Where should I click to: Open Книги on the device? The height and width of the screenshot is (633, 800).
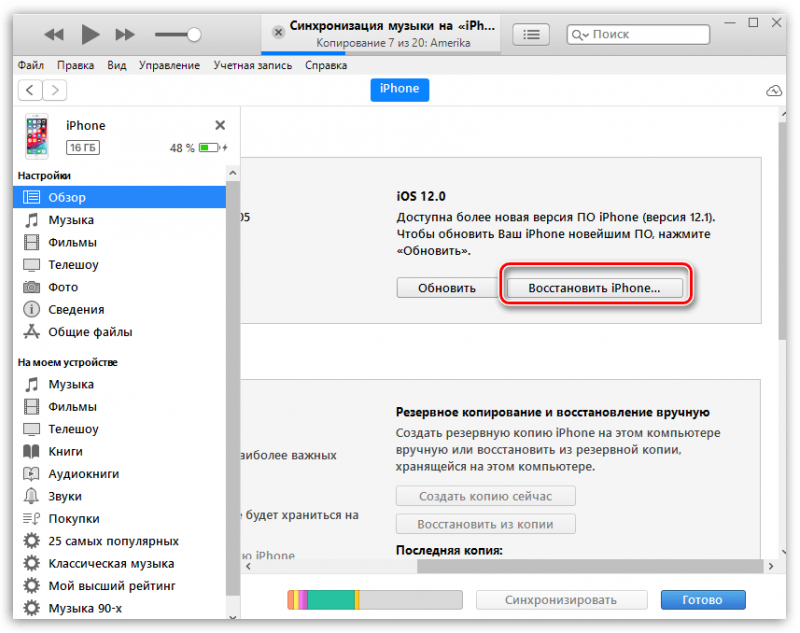coord(119,451)
